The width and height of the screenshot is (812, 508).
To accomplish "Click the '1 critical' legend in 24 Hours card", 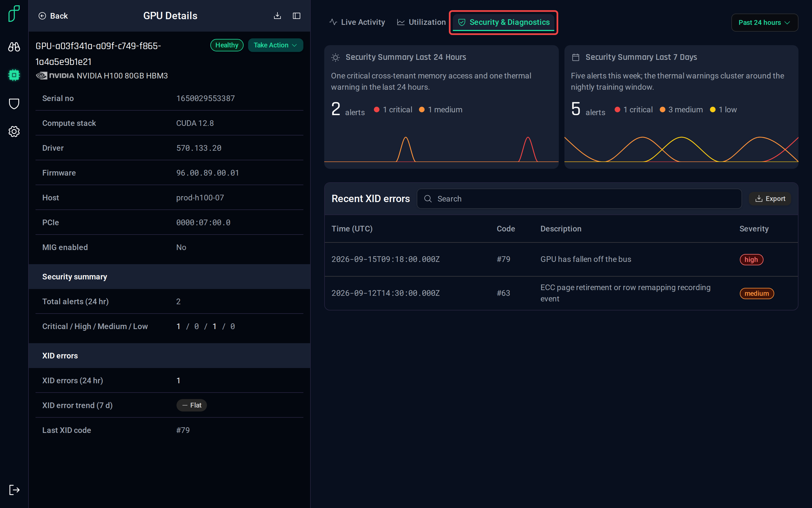I will [x=393, y=110].
